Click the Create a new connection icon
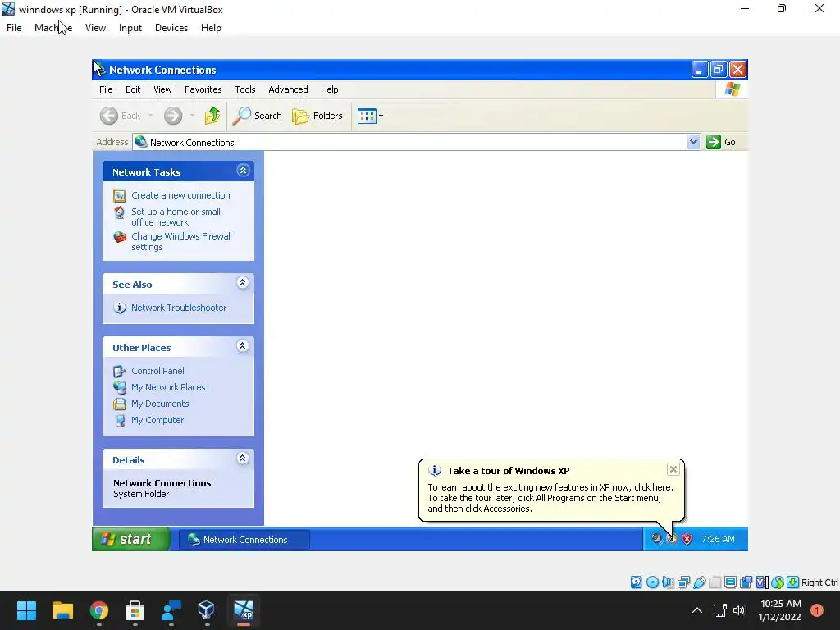Image resolution: width=840 pixels, height=630 pixels. point(120,196)
